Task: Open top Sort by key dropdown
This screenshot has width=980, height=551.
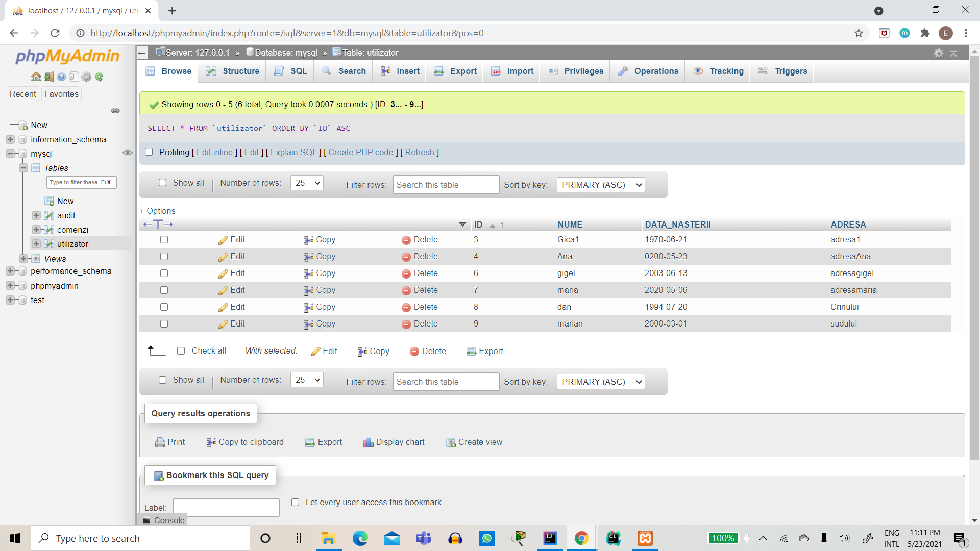Action: tap(600, 185)
